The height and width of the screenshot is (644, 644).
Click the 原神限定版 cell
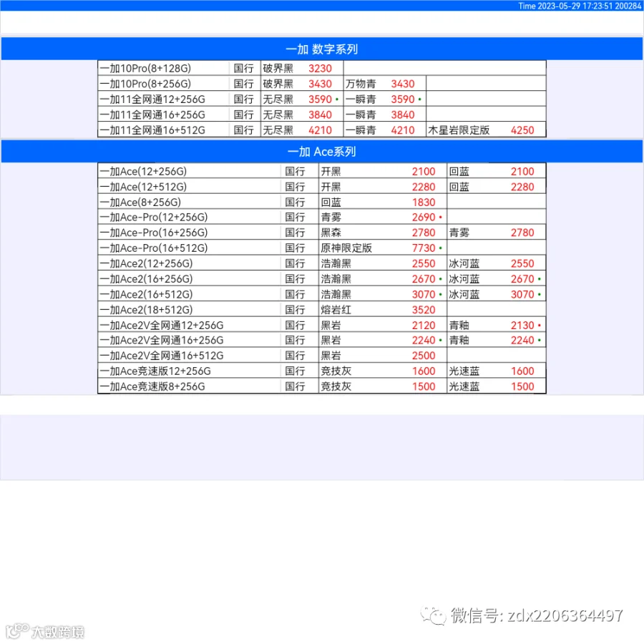[346, 248]
